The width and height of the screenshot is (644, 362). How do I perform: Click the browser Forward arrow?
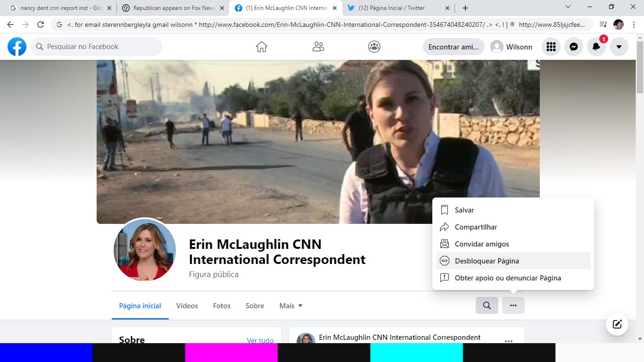coord(25,25)
